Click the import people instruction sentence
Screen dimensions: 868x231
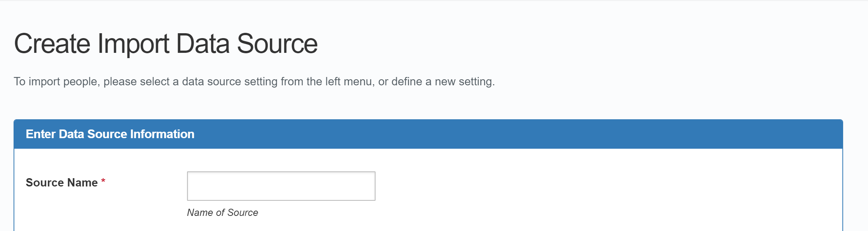tap(254, 82)
